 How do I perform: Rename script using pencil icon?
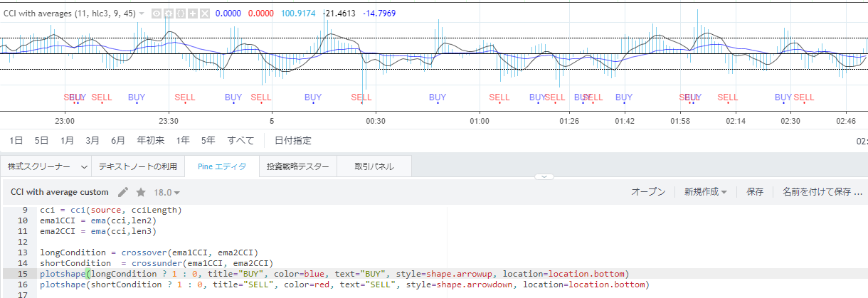123,192
